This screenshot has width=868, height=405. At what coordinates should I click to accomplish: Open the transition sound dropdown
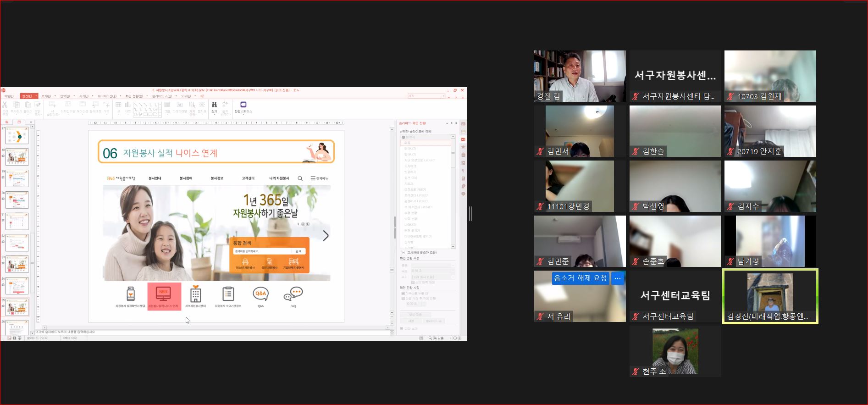coord(453,277)
